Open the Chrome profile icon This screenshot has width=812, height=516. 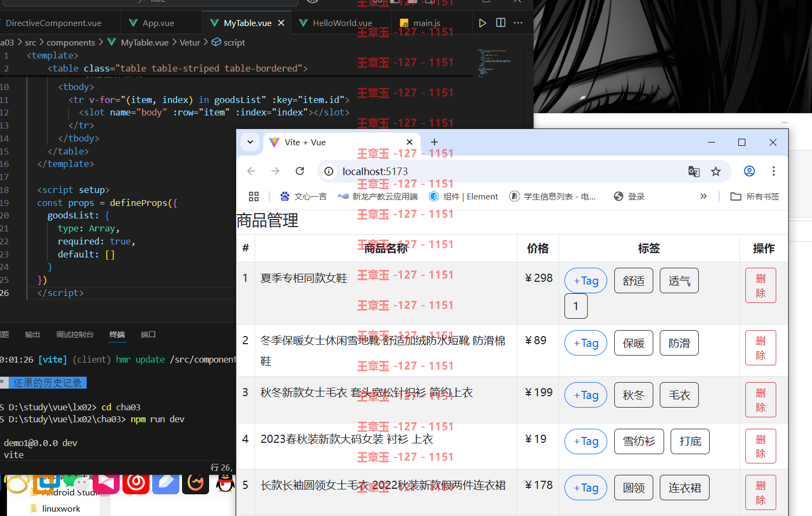[749, 171]
